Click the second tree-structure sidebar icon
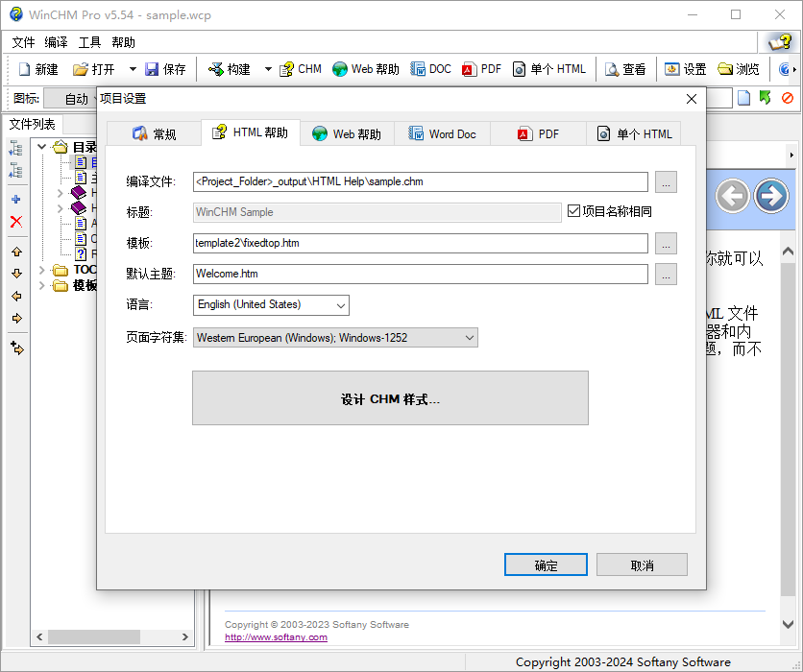803x672 pixels. click(x=16, y=171)
